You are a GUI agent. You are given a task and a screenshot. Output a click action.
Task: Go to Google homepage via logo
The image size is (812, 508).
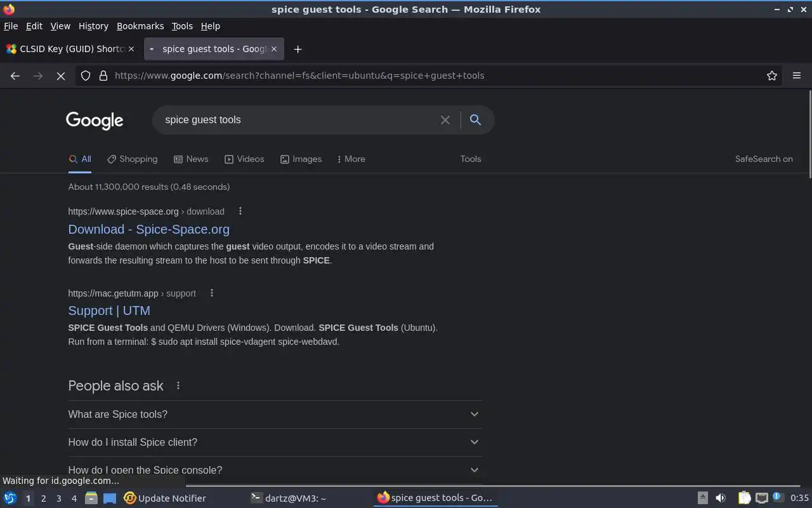click(x=95, y=120)
